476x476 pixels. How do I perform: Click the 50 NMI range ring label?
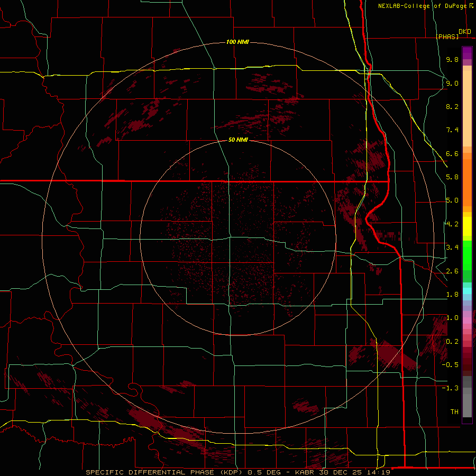(x=238, y=140)
